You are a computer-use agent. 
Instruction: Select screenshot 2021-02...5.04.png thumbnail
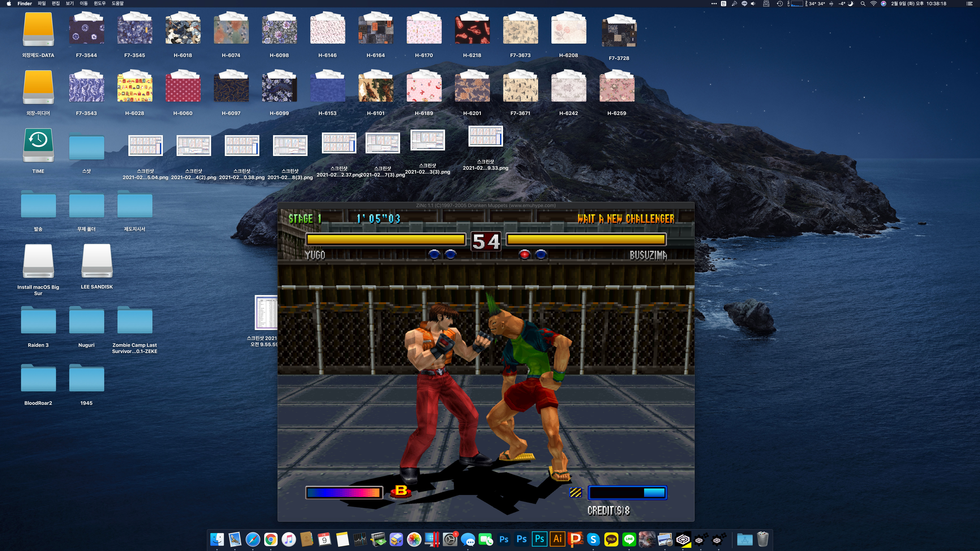click(x=145, y=146)
